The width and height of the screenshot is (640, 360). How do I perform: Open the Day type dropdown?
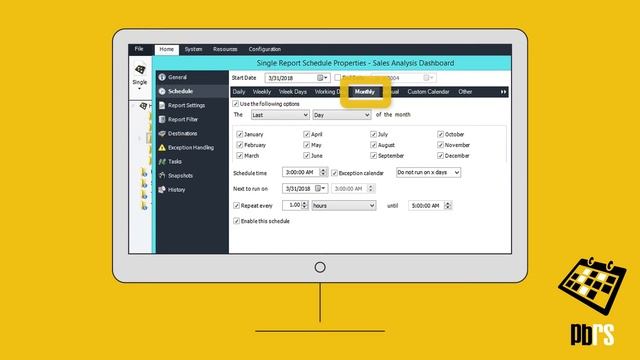click(x=342, y=115)
